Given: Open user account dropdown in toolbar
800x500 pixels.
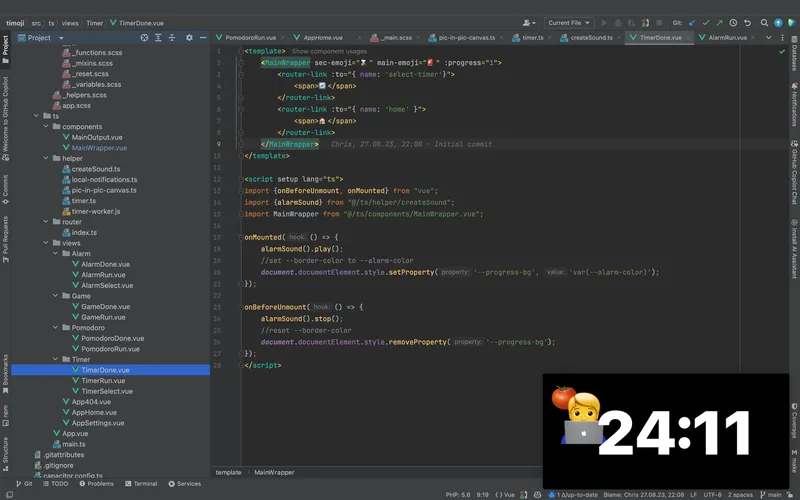Looking at the screenshot, I should [x=529, y=23].
